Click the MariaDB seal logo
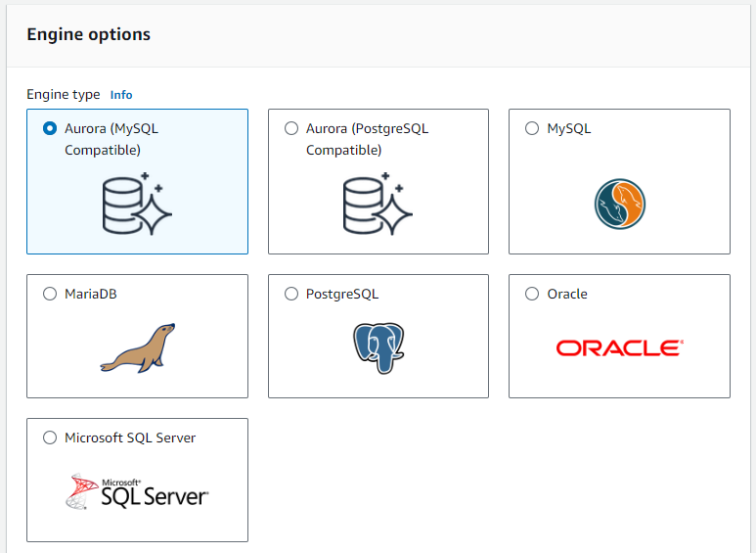This screenshot has width=756, height=553. point(138,347)
